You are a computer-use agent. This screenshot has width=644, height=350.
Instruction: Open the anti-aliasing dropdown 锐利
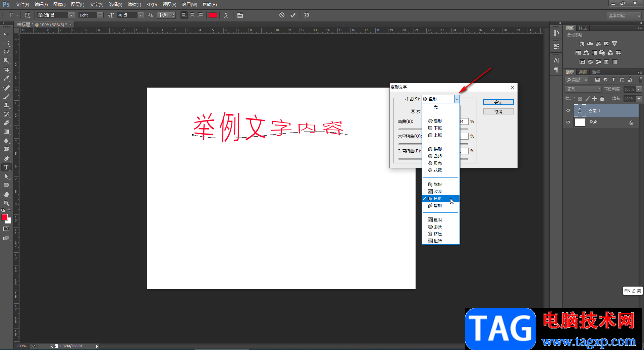pos(166,15)
